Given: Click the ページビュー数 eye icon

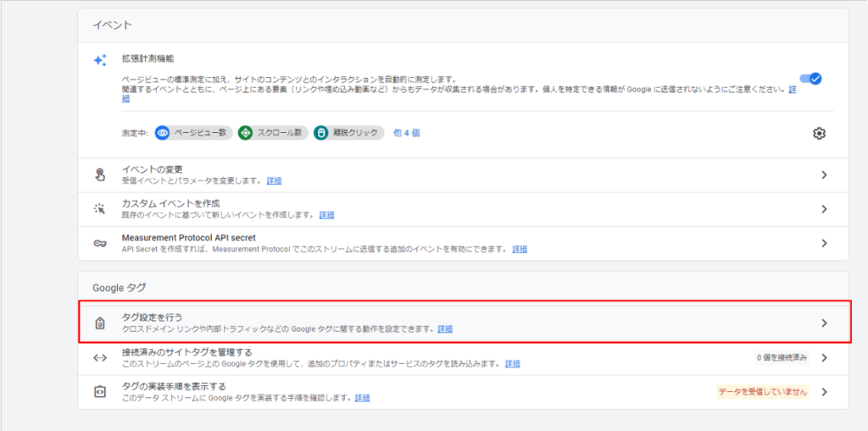Looking at the screenshot, I should pos(162,133).
